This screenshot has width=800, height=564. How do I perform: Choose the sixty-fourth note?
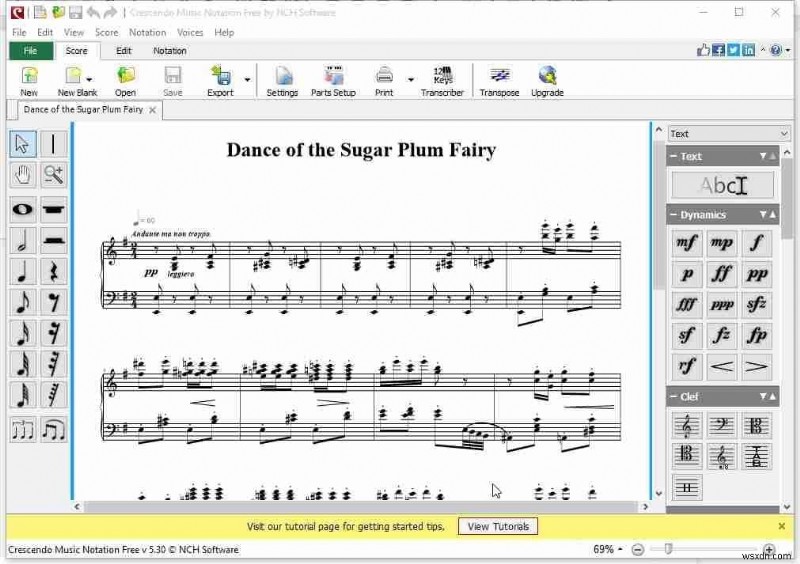[23, 396]
